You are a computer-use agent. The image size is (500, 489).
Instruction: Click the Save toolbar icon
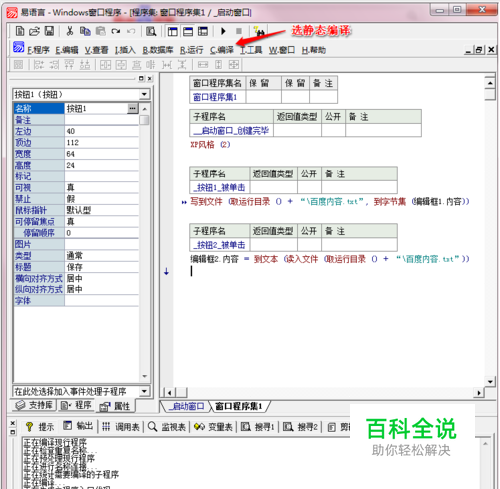[x=49, y=31]
